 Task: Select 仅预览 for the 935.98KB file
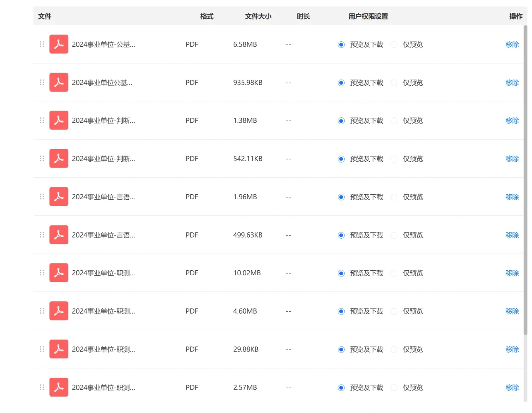[x=394, y=83]
